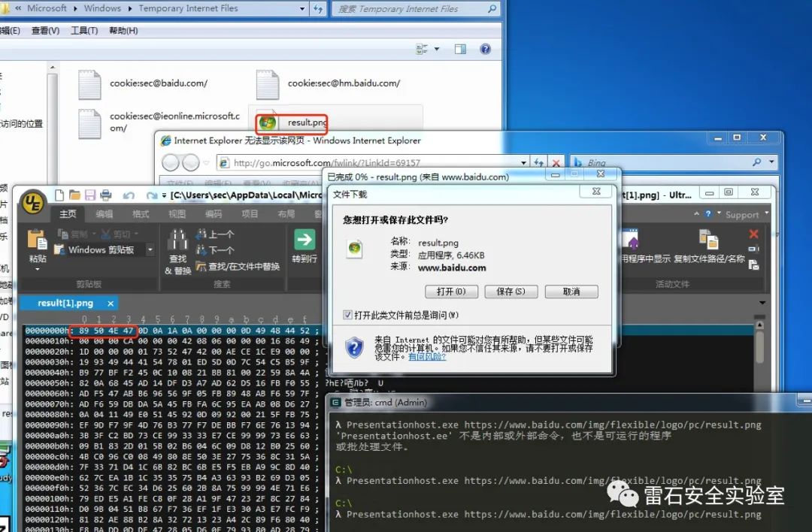Click the 有何风险? link
Screen dimensions: 812x532
(427, 357)
